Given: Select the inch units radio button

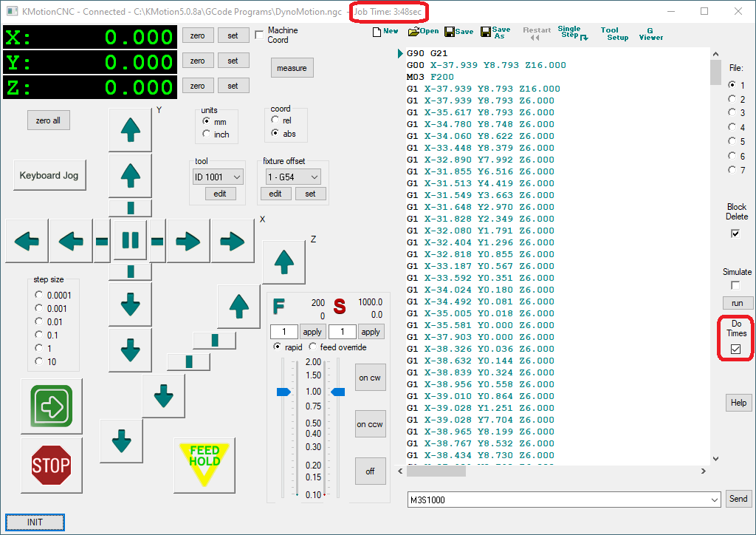Looking at the screenshot, I should click(207, 134).
